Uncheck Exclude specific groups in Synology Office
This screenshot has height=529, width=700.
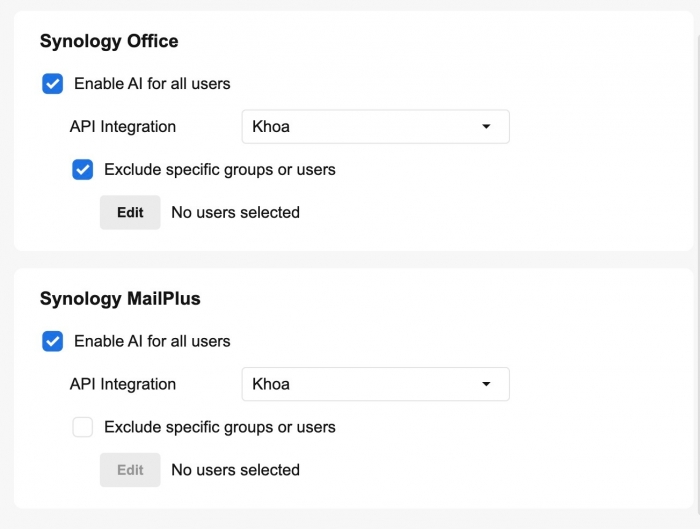coord(83,170)
